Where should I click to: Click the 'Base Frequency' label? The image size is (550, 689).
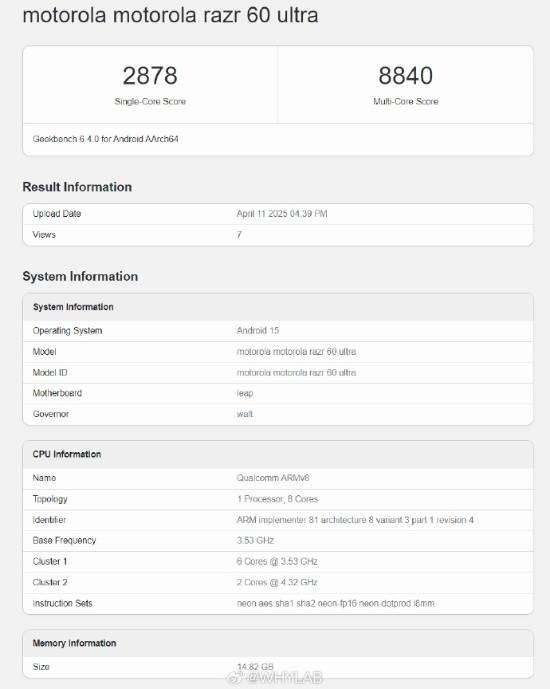point(64,540)
